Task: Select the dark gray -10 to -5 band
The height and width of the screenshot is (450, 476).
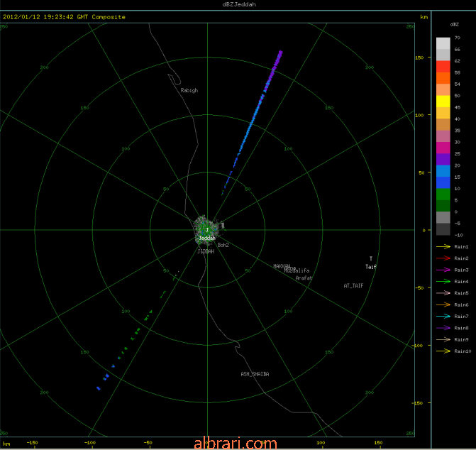Action: 443,229
